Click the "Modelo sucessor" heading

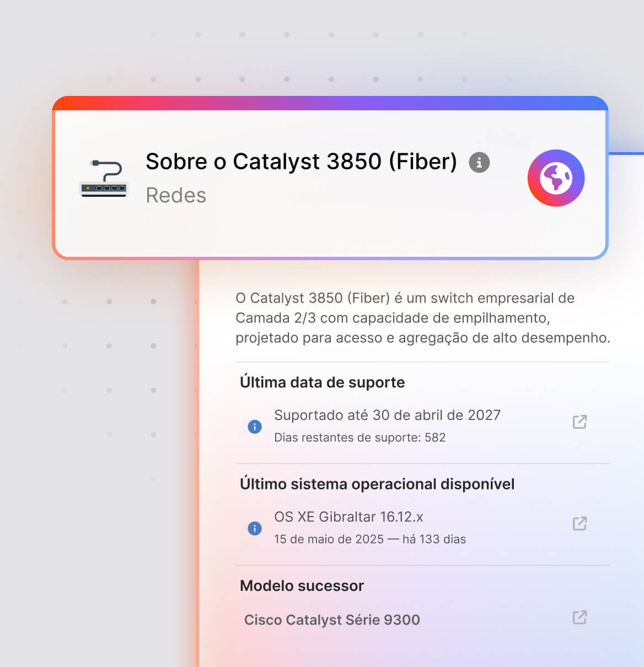pyautogui.click(x=302, y=585)
